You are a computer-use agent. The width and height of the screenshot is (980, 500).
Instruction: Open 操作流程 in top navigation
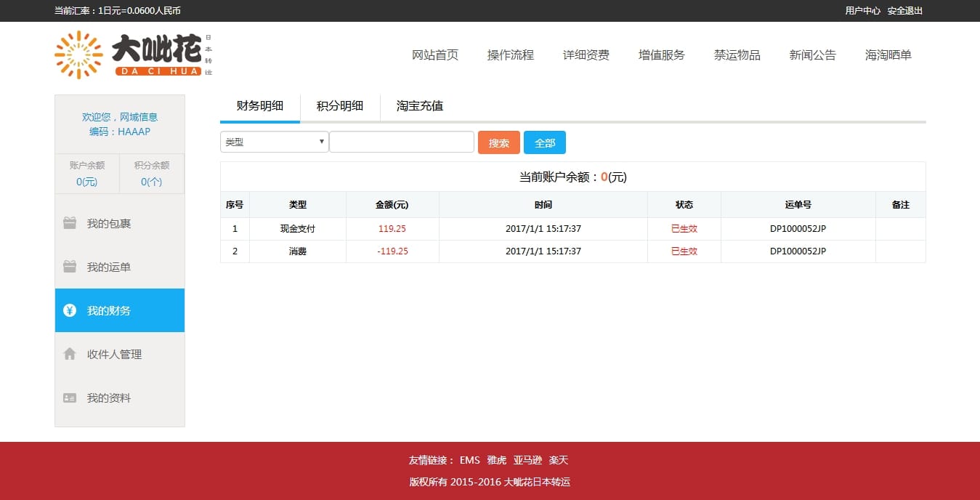pos(511,55)
